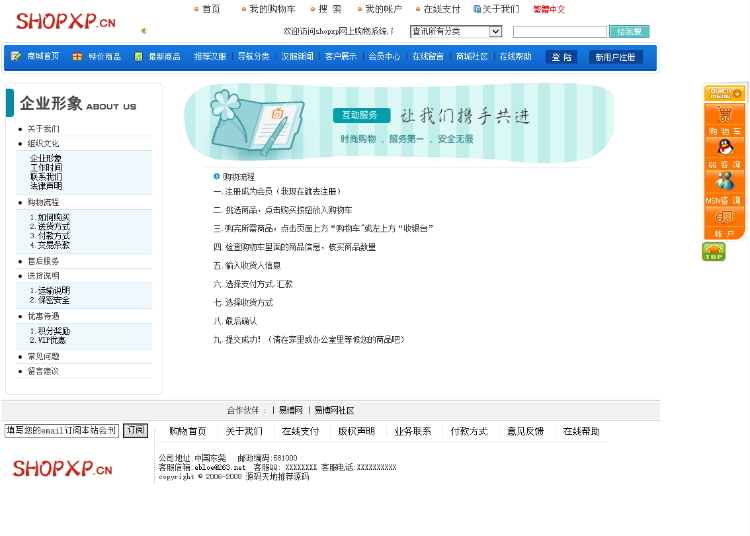The width and height of the screenshot is (750, 536).
Task: Open 在线帮助 in blue nav bar
Action: (515, 56)
